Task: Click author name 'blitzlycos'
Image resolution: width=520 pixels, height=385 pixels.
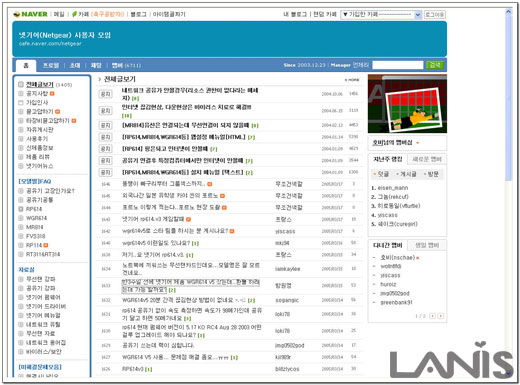Action: pos(287,369)
